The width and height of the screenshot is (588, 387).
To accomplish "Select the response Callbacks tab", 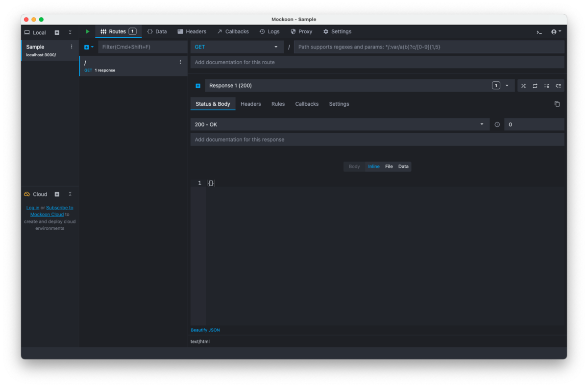I will [307, 104].
